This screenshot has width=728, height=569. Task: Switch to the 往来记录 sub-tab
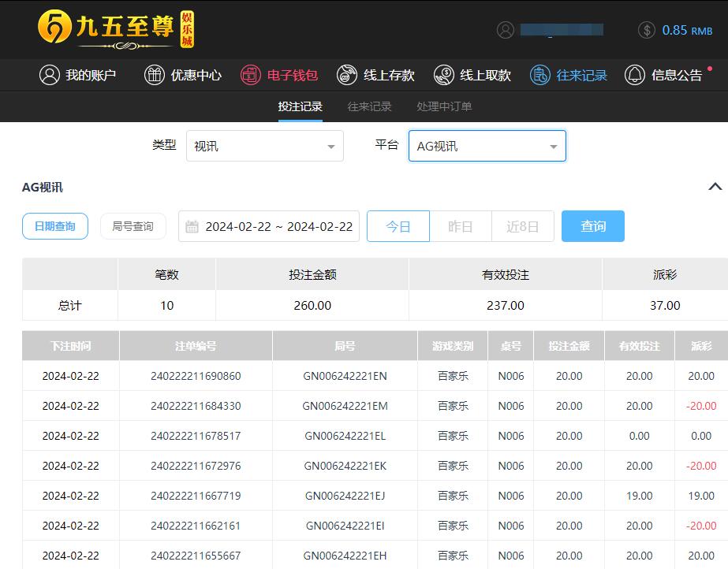tap(369, 106)
